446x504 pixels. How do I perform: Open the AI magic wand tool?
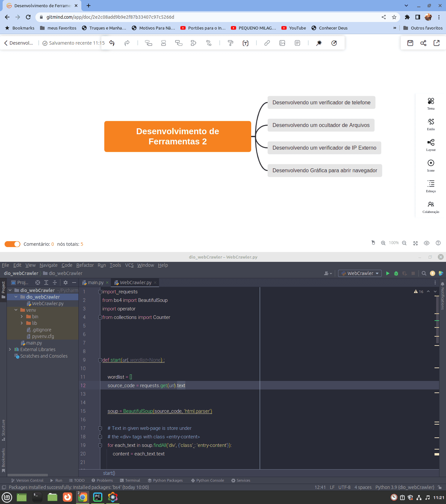[318, 43]
